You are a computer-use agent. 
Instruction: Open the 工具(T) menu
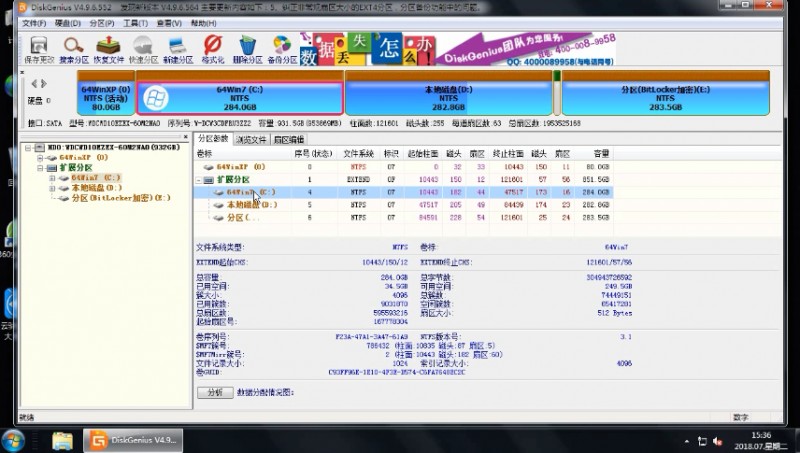(x=135, y=23)
